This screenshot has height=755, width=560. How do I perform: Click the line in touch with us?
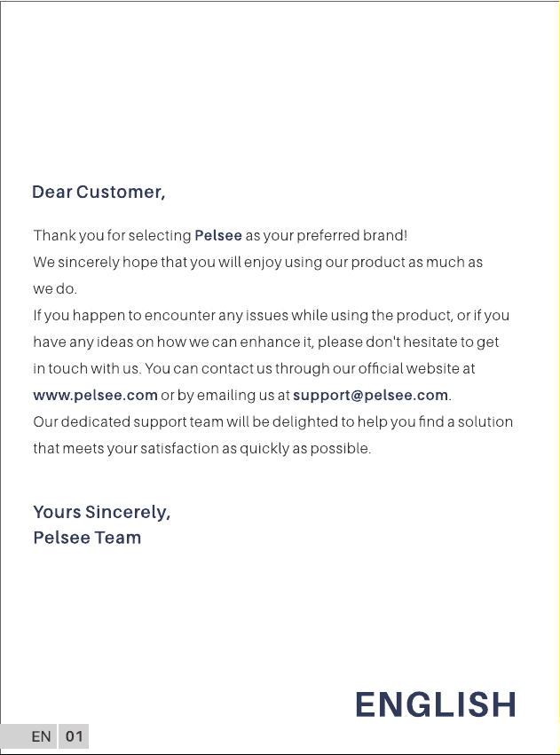[x=254, y=369]
